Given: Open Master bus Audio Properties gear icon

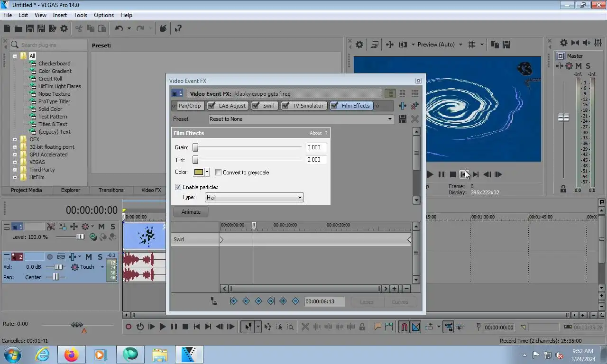Looking at the screenshot, I should [564, 43].
